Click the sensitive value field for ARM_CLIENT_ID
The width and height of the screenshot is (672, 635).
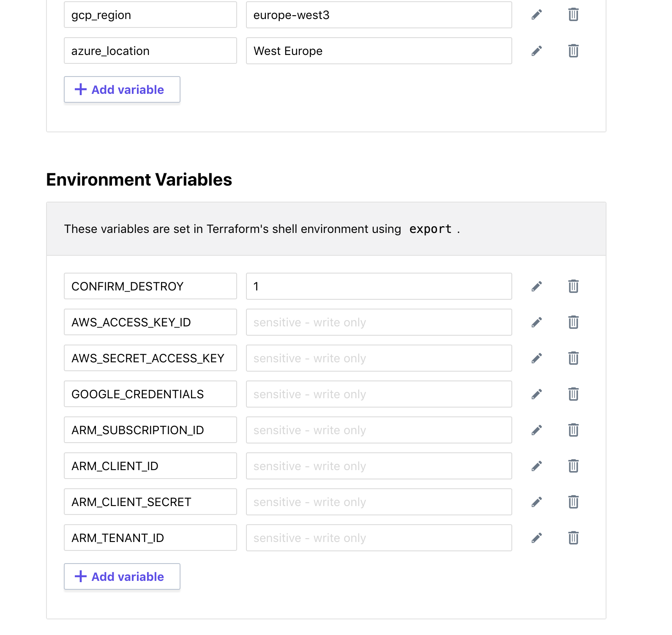pos(379,466)
